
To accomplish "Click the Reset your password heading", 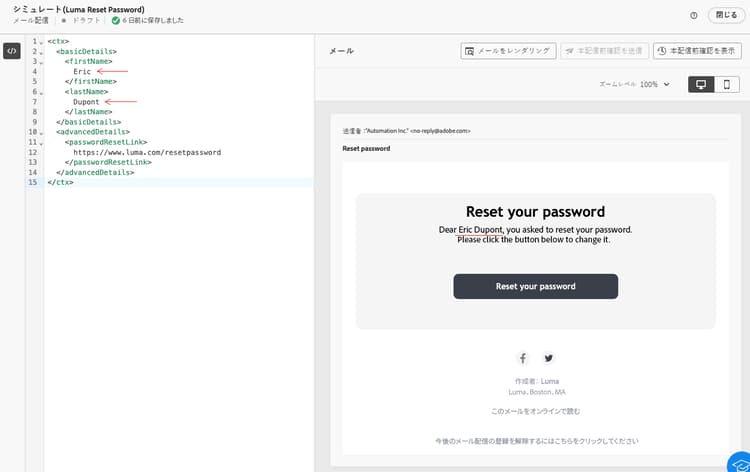I will coord(535,211).
